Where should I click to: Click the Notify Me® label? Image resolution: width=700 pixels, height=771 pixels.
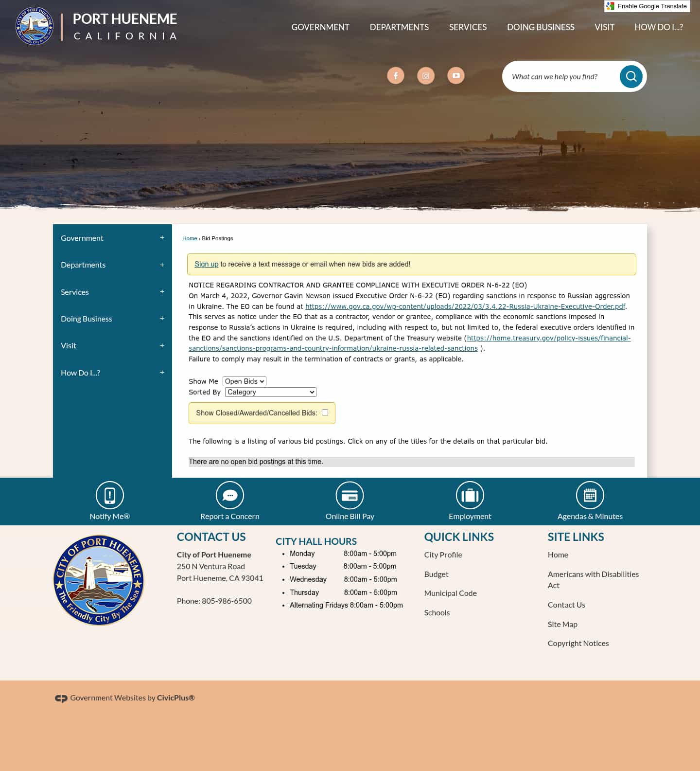tap(110, 516)
